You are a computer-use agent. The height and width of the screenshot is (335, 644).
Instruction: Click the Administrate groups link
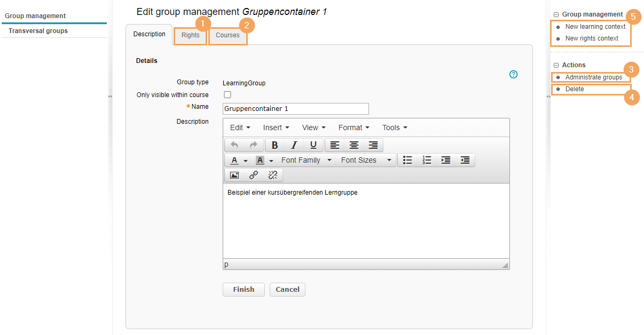pyautogui.click(x=593, y=77)
